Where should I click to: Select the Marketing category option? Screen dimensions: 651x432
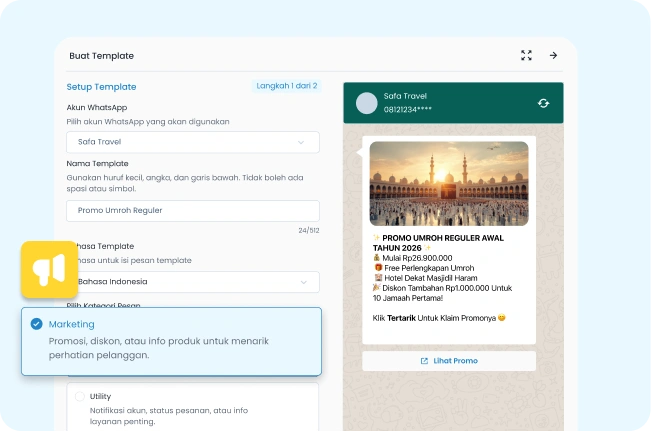pos(171,341)
